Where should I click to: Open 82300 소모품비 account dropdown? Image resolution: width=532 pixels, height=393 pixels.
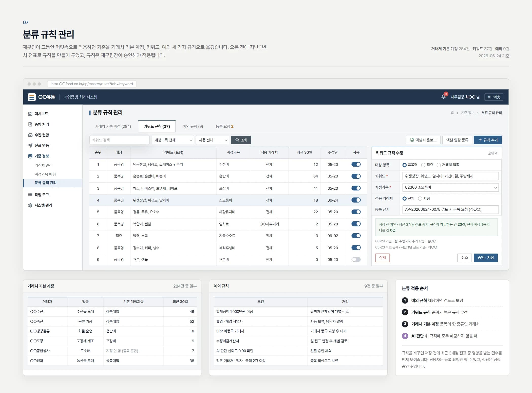450,187
